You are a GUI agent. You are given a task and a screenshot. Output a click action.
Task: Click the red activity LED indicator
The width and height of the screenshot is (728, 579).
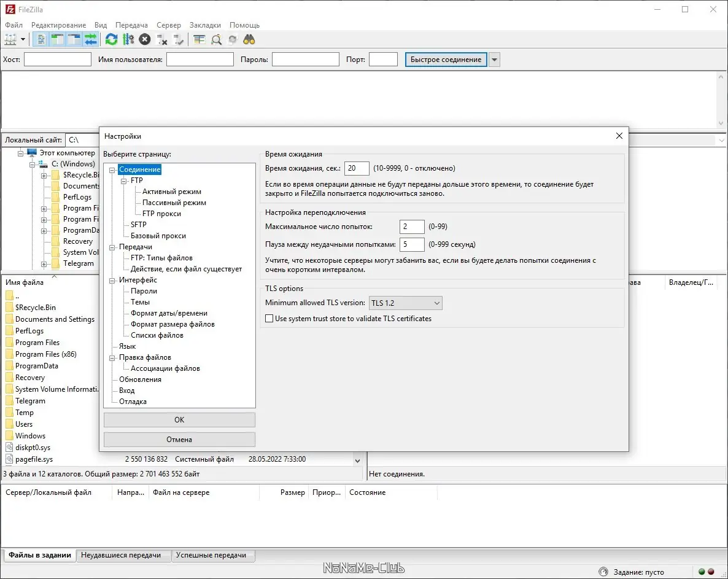click(x=711, y=572)
